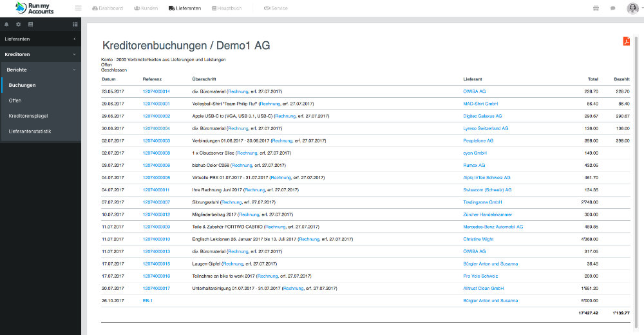Open reference 12074000005
Screen dimensions: 644x335
[156, 178]
